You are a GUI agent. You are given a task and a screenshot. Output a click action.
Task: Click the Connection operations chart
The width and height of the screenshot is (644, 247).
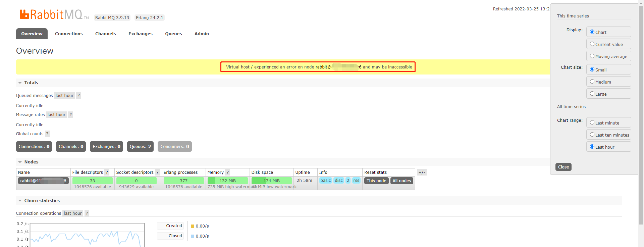tap(87, 235)
